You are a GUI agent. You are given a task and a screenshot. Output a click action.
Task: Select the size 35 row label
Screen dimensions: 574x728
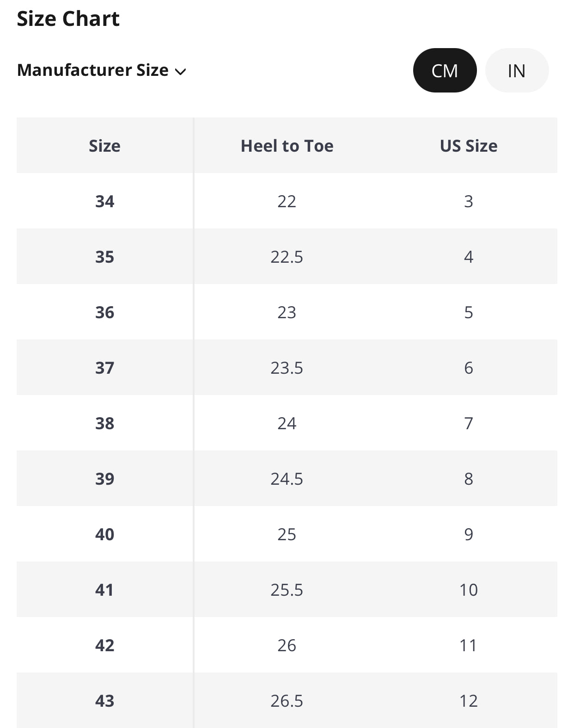pyautogui.click(x=104, y=257)
